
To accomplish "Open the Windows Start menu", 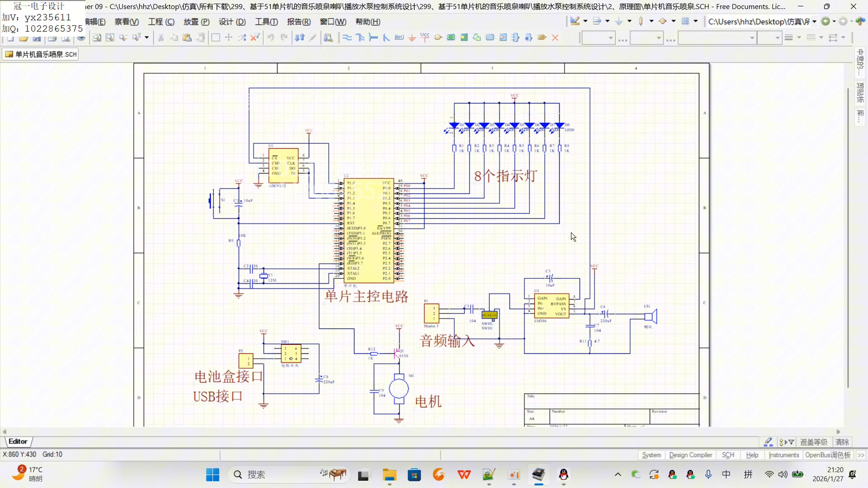I will pos(212,474).
